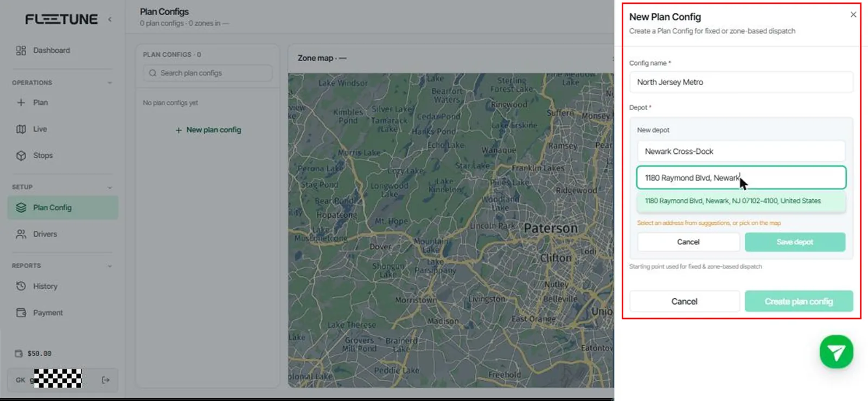This screenshot has width=868, height=401.
Task: Collapse sidebar with chevron next to logo
Action: point(110,19)
